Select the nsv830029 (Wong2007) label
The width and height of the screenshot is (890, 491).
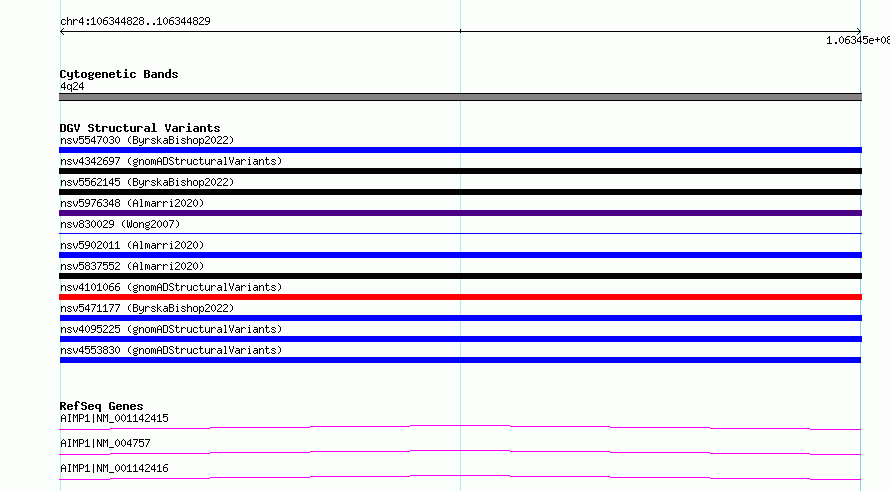pos(120,224)
